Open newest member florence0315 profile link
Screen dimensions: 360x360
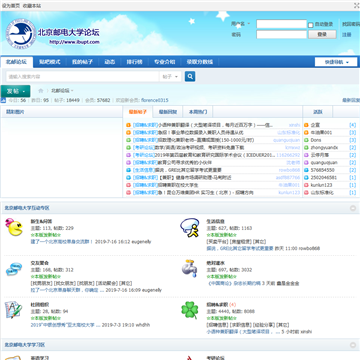[155, 100]
